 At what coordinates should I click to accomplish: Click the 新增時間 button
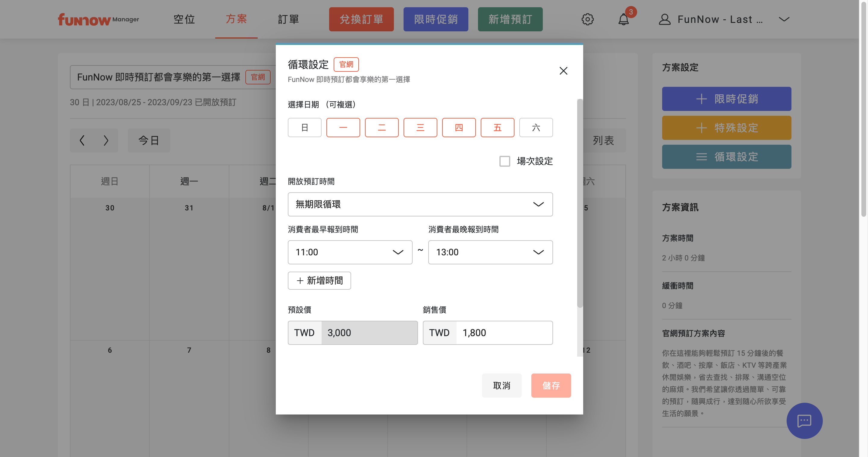click(x=319, y=280)
